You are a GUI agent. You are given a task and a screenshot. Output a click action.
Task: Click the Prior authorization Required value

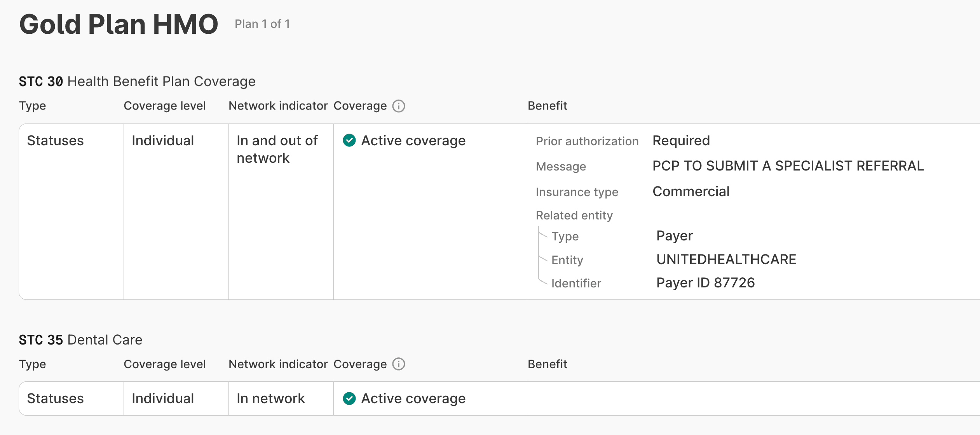(x=681, y=141)
